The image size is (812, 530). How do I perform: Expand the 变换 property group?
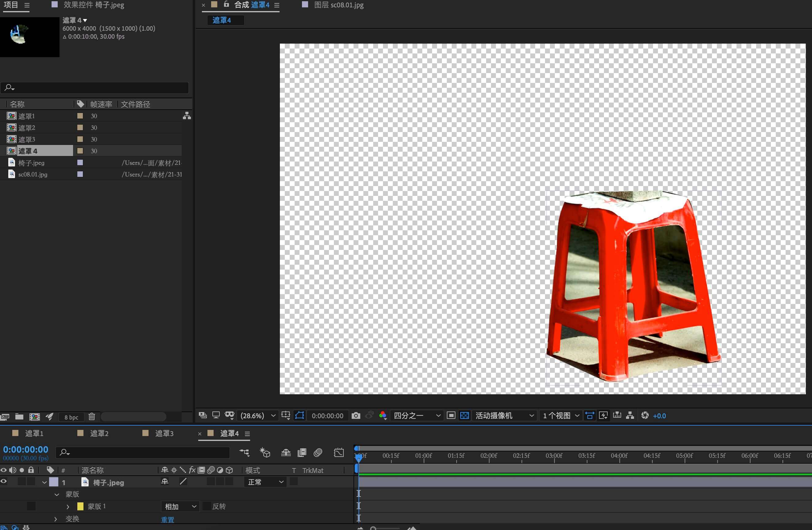pyautogui.click(x=56, y=519)
